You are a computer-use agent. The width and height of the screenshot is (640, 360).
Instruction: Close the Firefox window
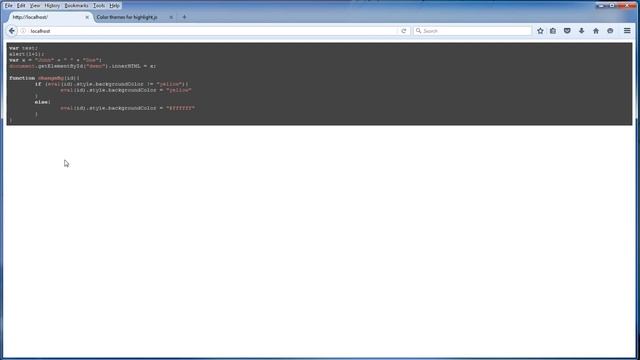pyautogui.click(x=628, y=6)
